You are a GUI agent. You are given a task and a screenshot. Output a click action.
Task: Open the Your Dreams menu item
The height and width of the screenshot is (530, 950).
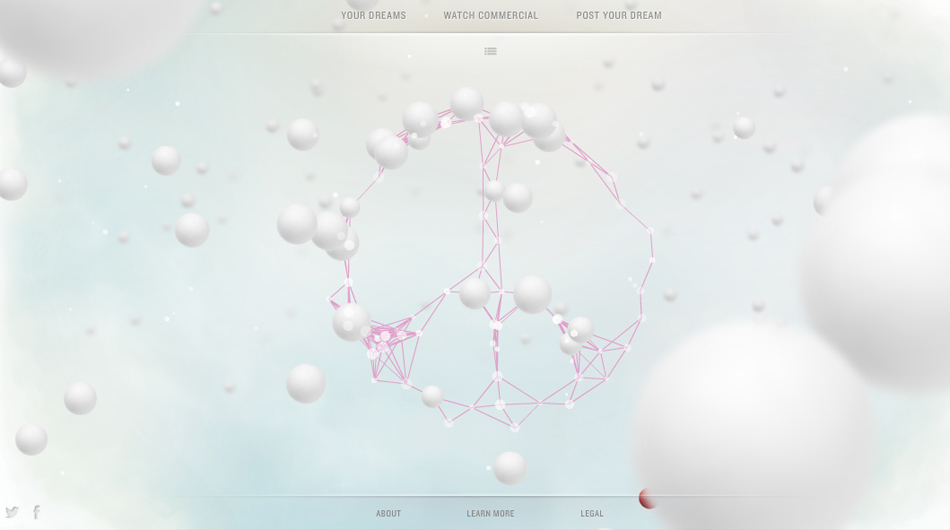[x=373, y=16]
